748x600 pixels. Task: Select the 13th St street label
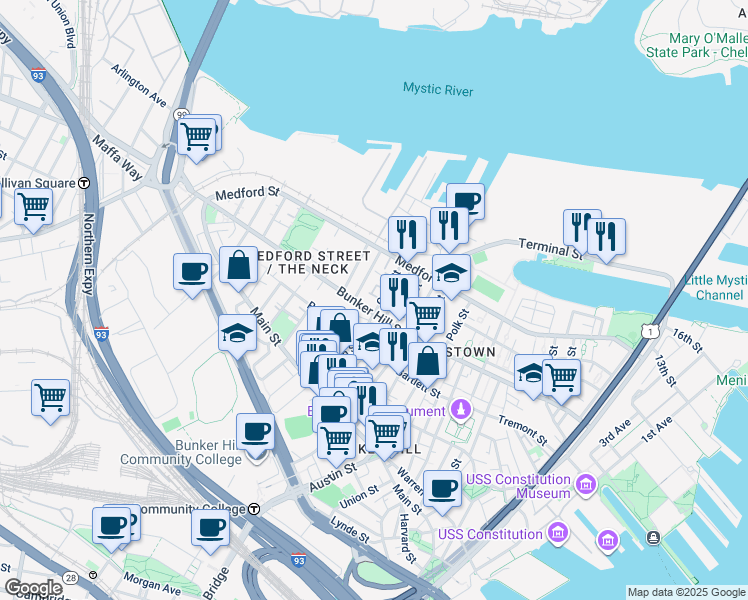(665, 370)
